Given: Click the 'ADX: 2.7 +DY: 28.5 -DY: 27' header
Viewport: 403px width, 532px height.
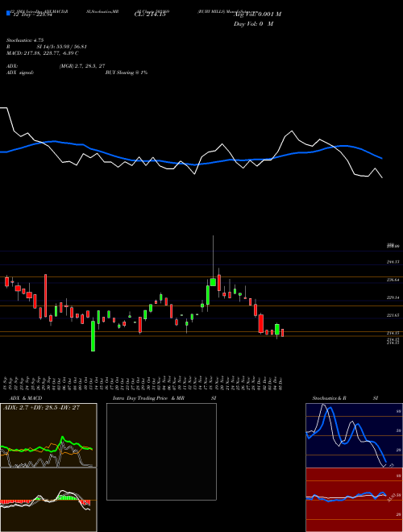Looking at the screenshot, I should (x=41, y=408).
